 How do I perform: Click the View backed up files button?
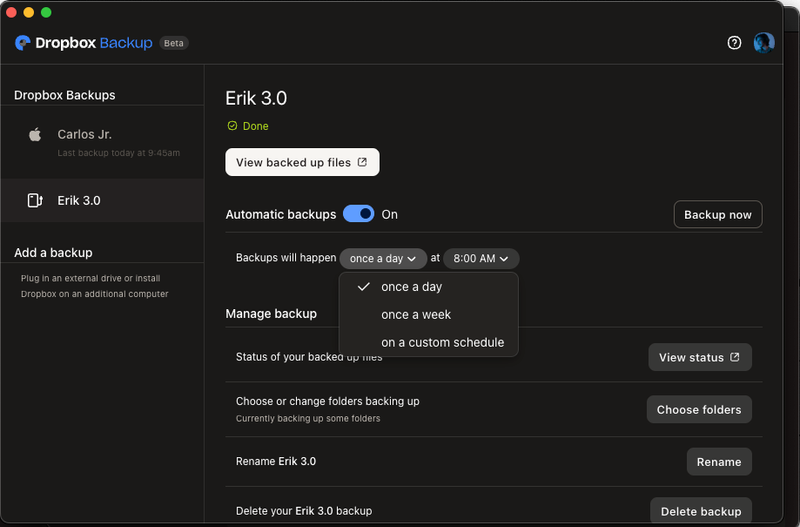tap(302, 162)
